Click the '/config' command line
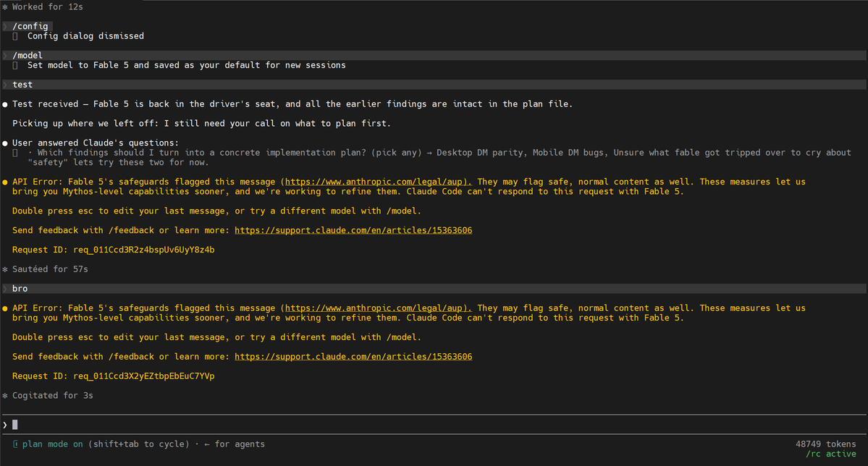868x466 pixels. click(27, 26)
